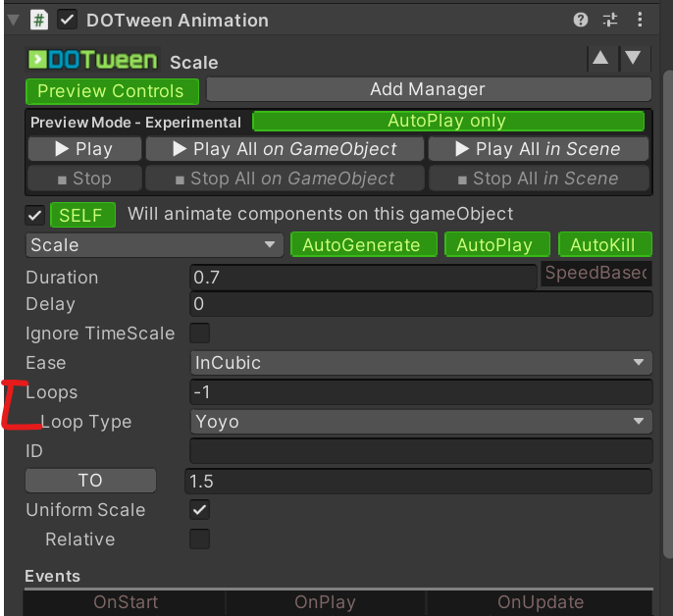Image resolution: width=673 pixels, height=616 pixels.
Task: Click the C# script icon of DOTween Animation
Action: pos(38,21)
